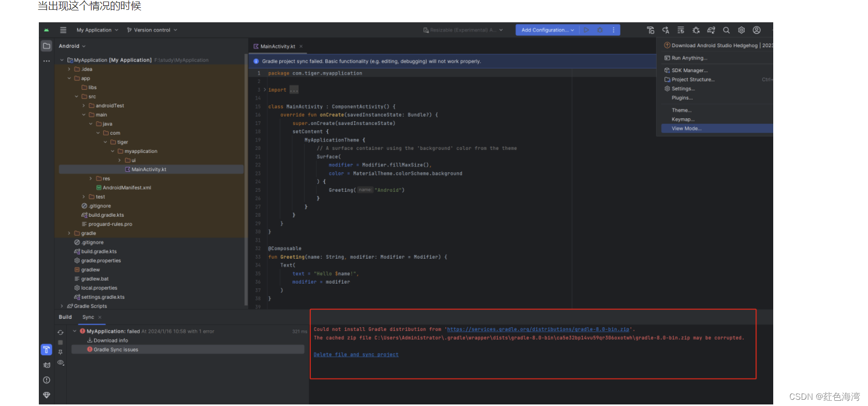Open Add Configuration dropdown

coord(547,30)
